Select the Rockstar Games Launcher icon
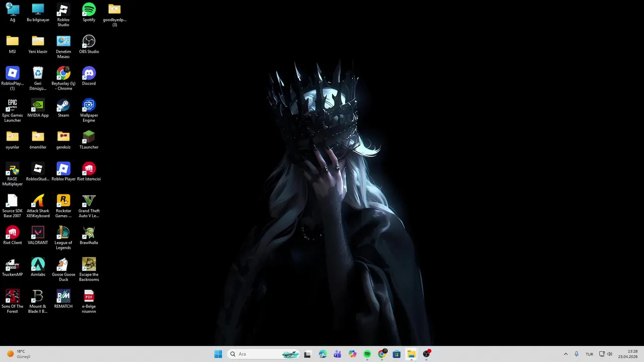This screenshot has width=644, height=362. (63, 206)
